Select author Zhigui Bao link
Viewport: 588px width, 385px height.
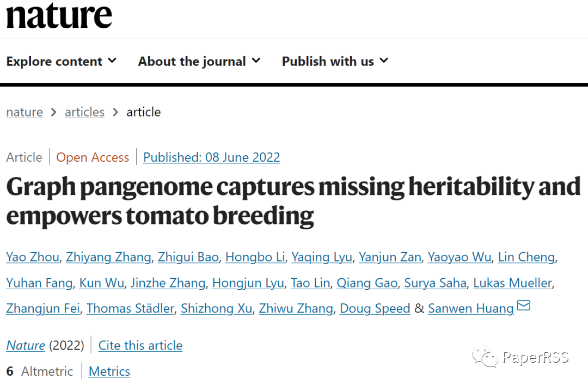(x=188, y=257)
